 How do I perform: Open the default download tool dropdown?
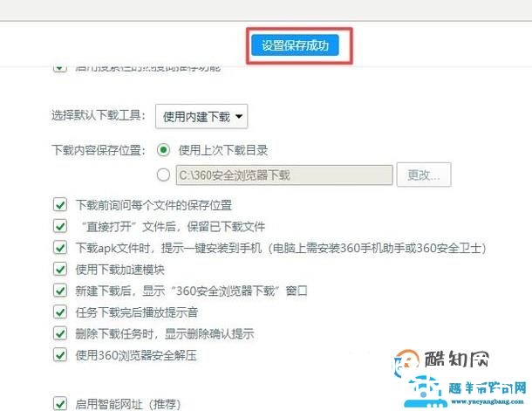tap(201, 116)
